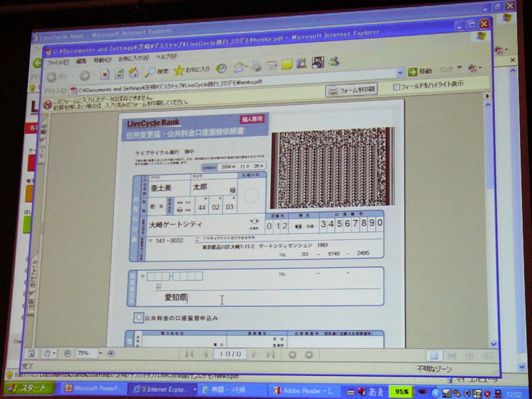Viewport: 532px width, 399px height.
Task: Click the yellow note Discuss icon
Action: 287,65
